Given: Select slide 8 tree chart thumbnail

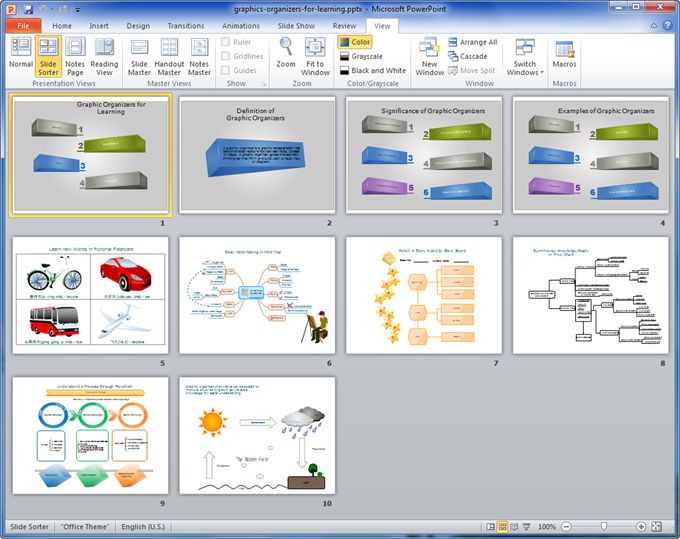Looking at the screenshot, I should click(591, 295).
